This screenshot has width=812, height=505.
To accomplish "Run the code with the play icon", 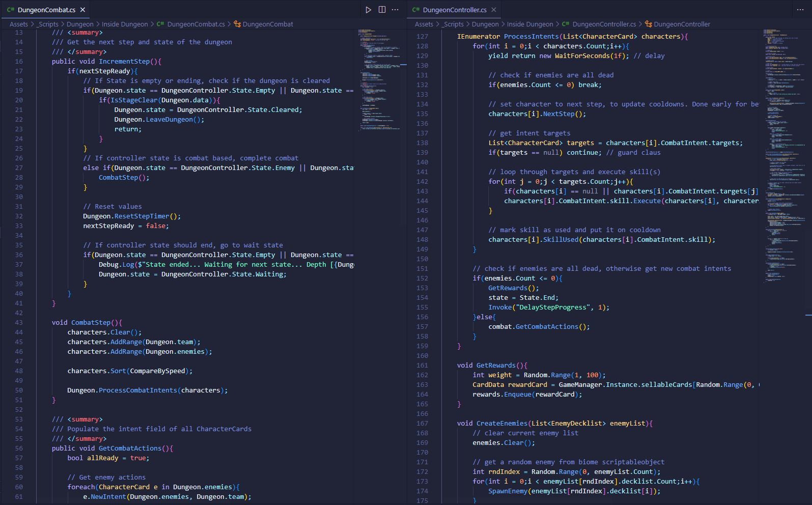I will [368, 10].
